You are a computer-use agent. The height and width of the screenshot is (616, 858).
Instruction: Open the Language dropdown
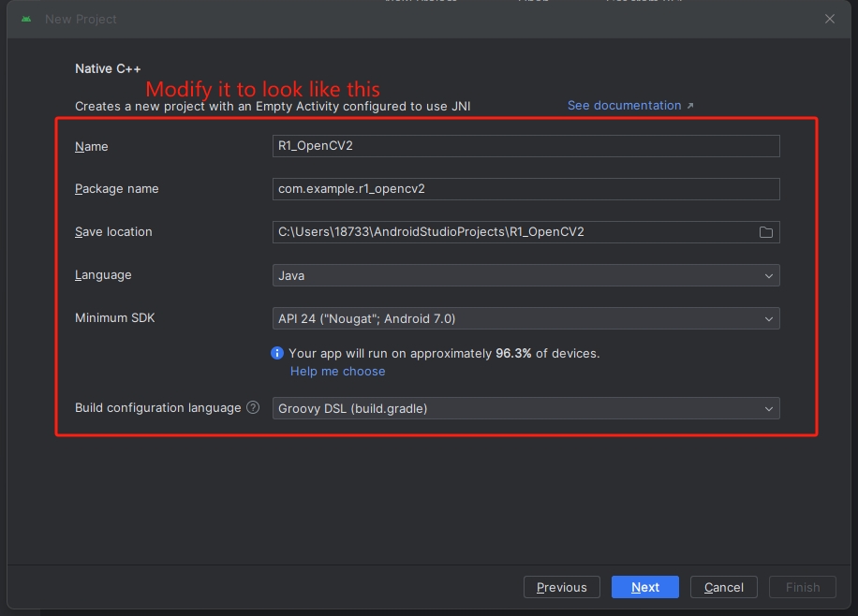(x=525, y=276)
